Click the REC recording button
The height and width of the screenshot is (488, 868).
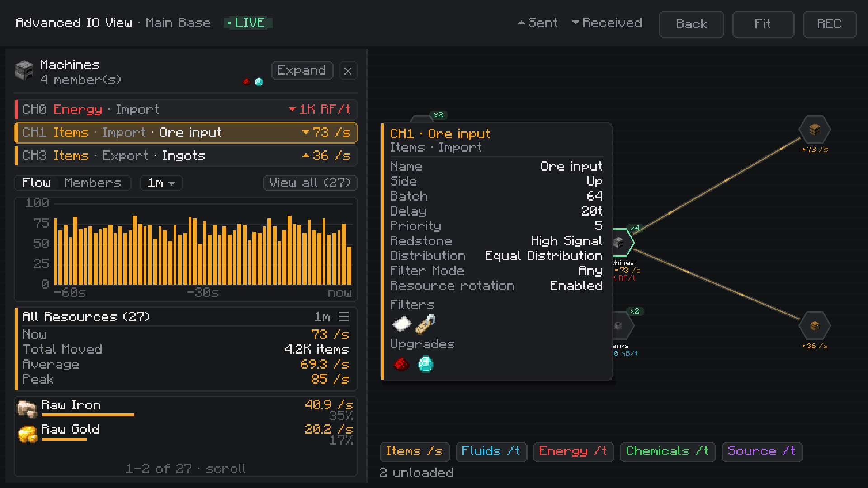coord(829,24)
